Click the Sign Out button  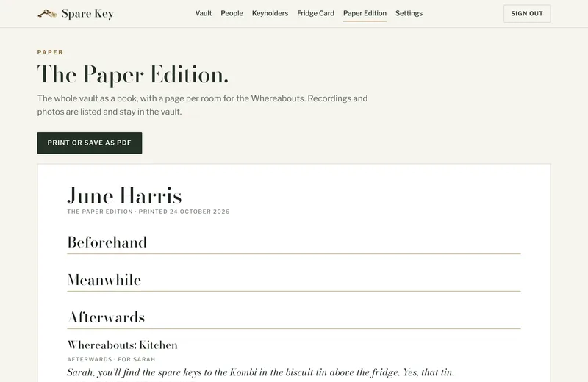click(527, 13)
